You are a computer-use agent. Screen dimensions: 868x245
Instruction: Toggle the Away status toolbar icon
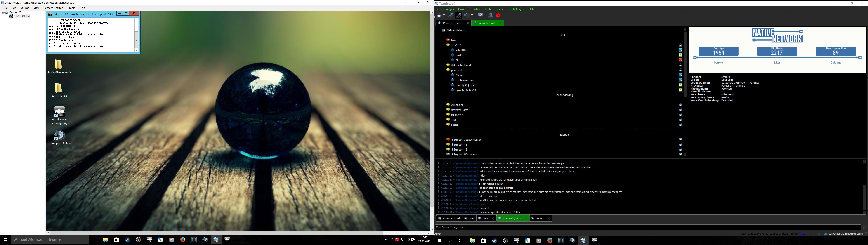pos(451,15)
